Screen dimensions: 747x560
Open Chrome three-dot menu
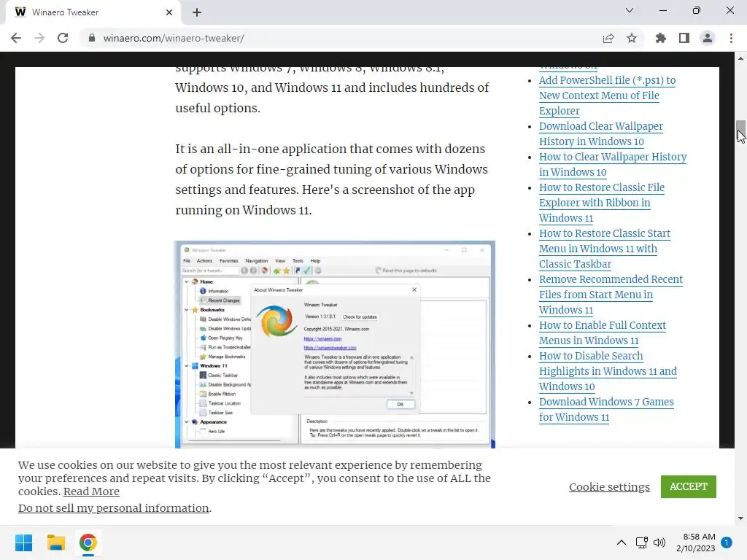pos(731,38)
